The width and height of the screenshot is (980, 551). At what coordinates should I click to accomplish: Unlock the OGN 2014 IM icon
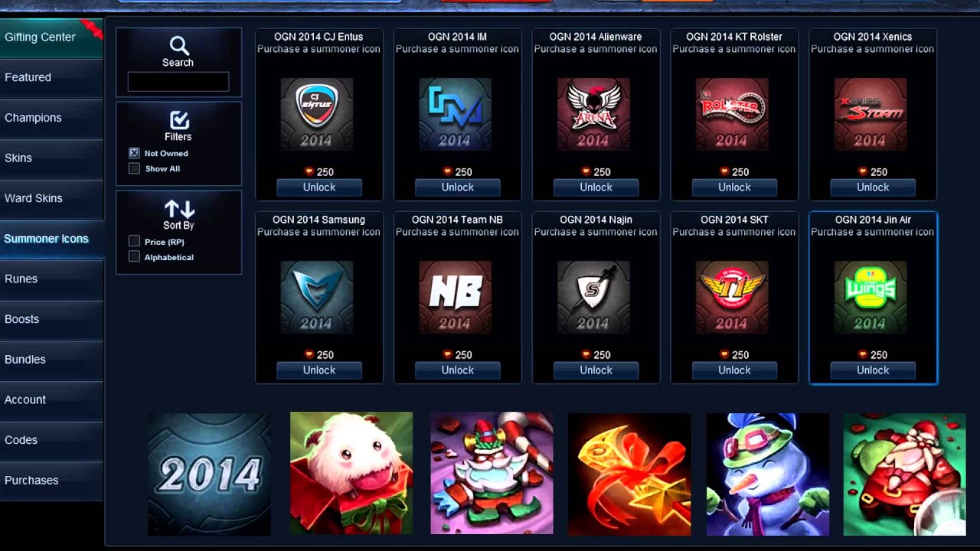click(x=458, y=187)
